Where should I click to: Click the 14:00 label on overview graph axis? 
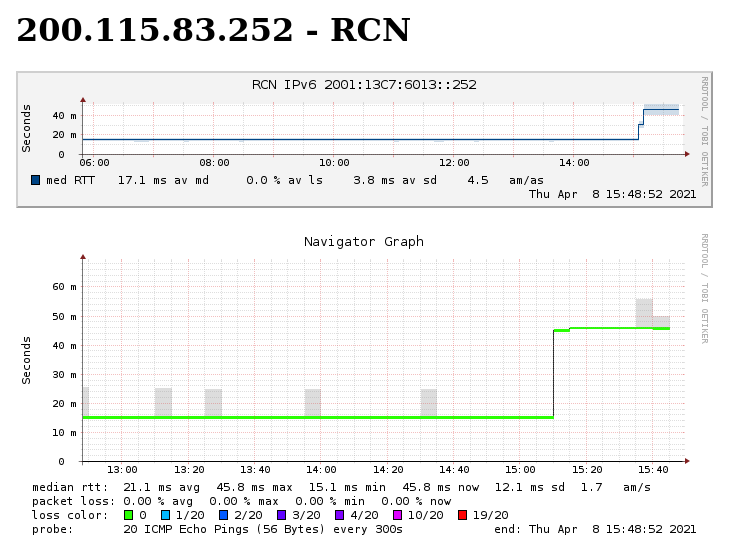[574, 162]
